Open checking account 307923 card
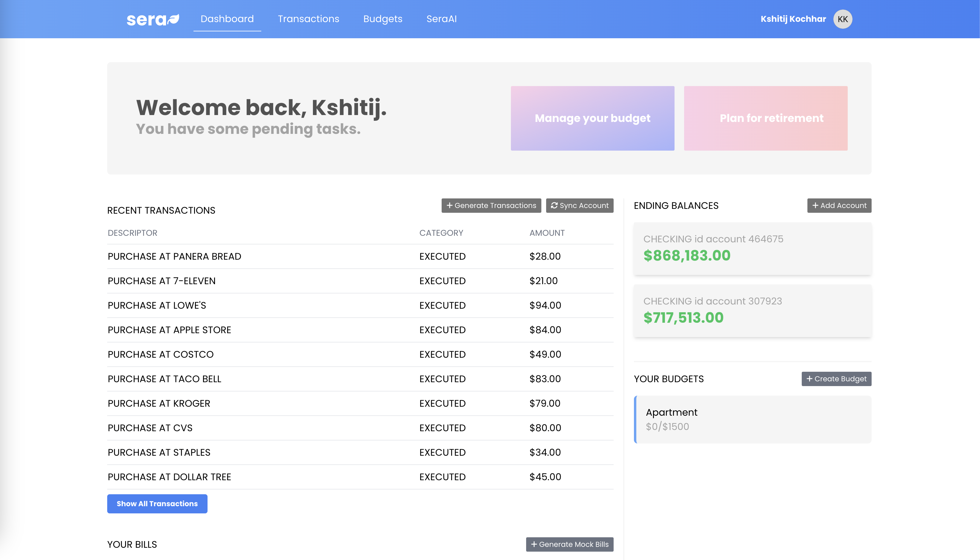 coord(752,310)
